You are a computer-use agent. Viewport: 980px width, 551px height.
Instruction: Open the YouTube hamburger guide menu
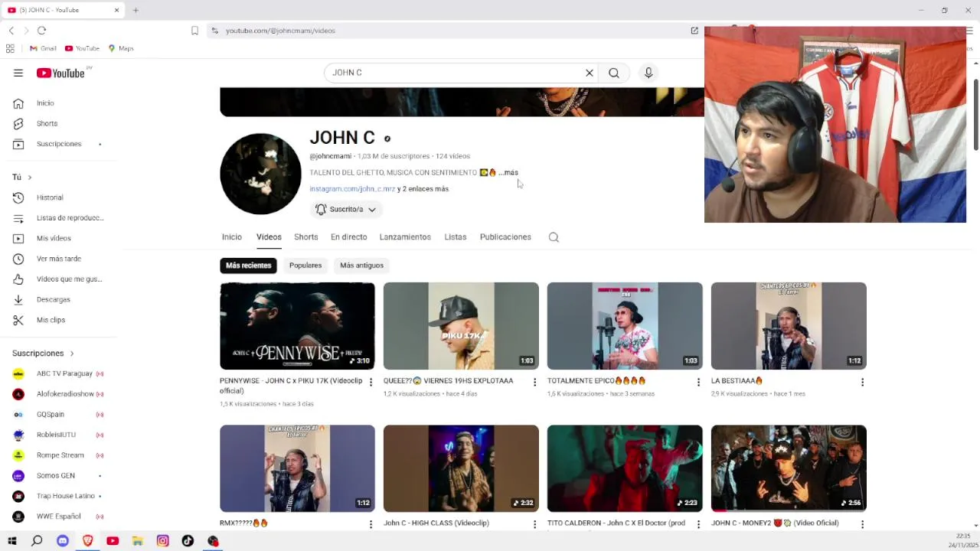click(18, 73)
